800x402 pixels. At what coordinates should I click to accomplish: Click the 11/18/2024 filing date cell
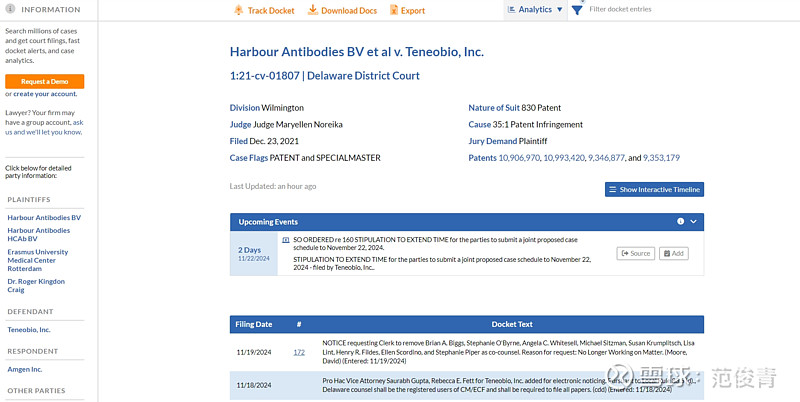254,385
